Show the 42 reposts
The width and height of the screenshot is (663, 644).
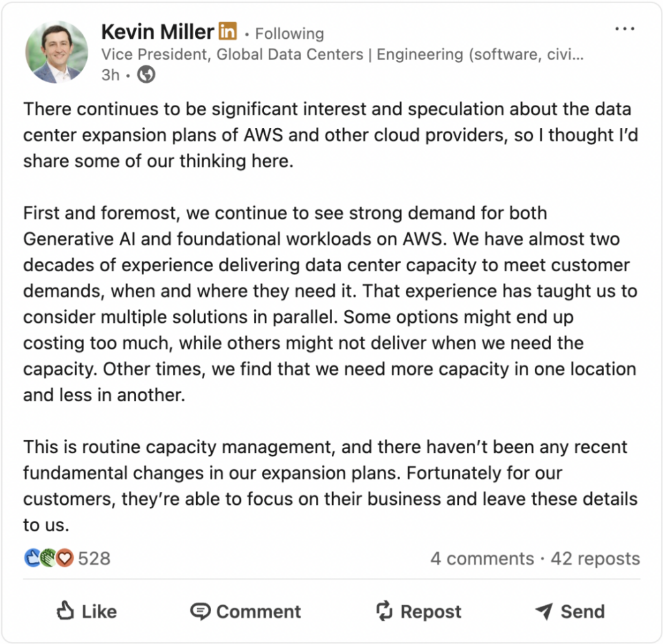595,559
